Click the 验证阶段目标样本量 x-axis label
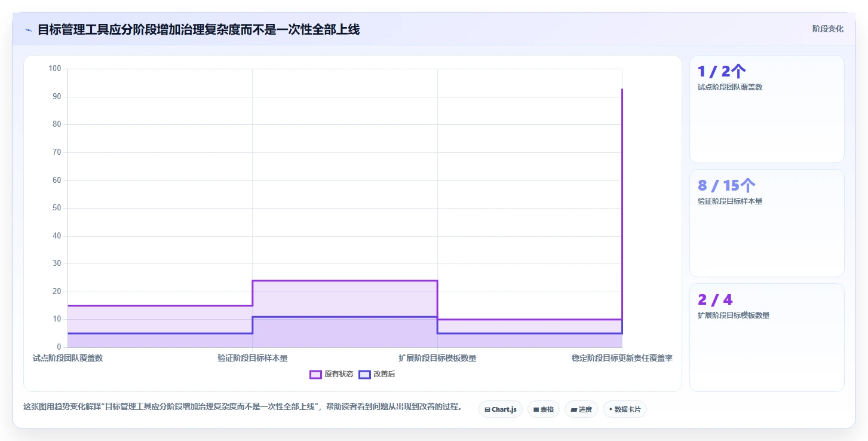Screen dimensions: 868x441 tap(253, 358)
